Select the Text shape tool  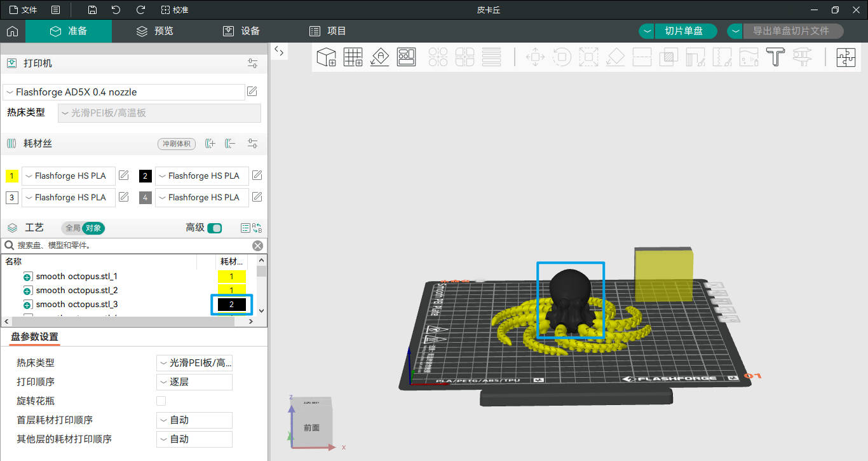point(775,57)
